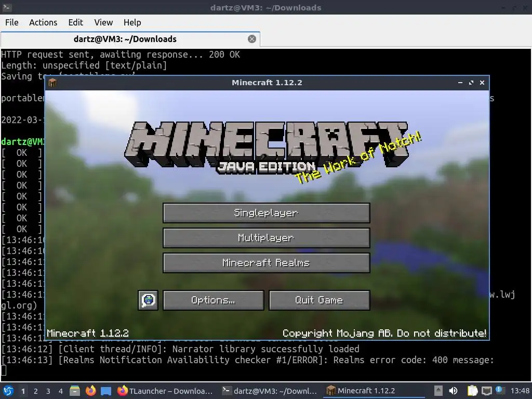Open the application menu bird icon in taskbar
The width and height of the screenshot is (532, 399).
point(8,391)
